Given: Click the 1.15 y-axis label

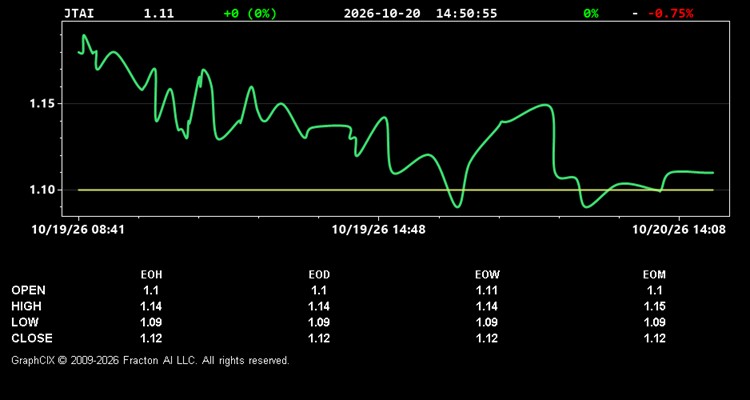Looking at the screenshot, I should (x=42, y=104).
